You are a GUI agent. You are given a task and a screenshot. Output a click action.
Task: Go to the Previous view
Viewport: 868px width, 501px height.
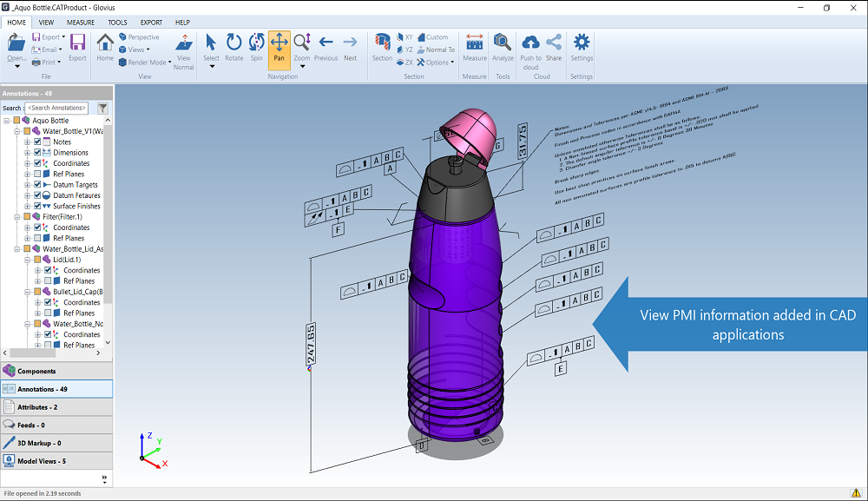point(325,47)
